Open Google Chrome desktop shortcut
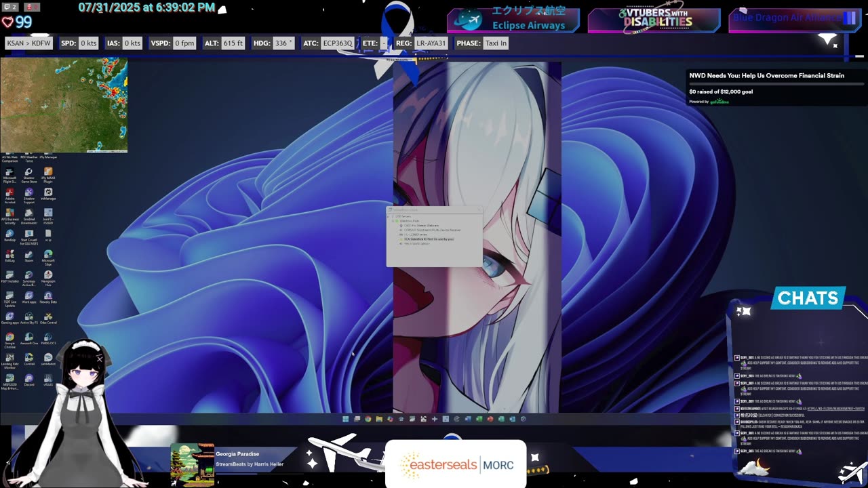 pos(9,340)
